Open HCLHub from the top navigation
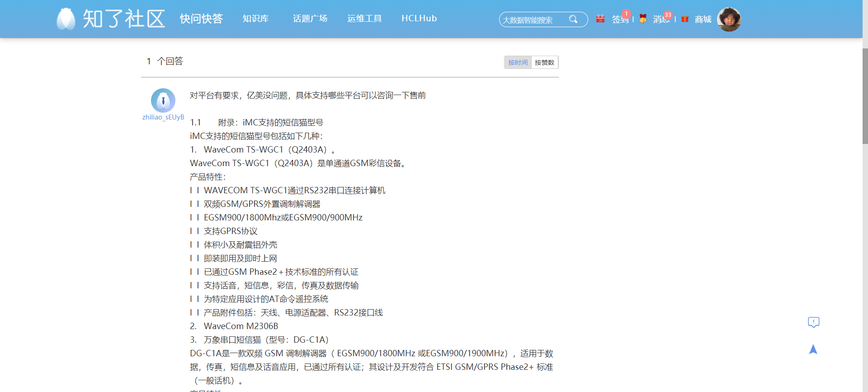 click(x=419, y=19)
